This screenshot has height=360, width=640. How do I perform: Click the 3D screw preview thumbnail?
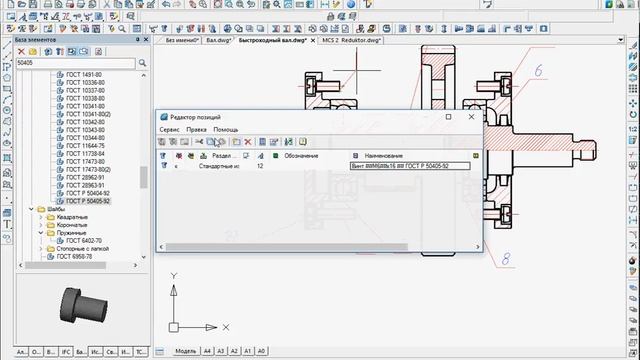[84, 305]
